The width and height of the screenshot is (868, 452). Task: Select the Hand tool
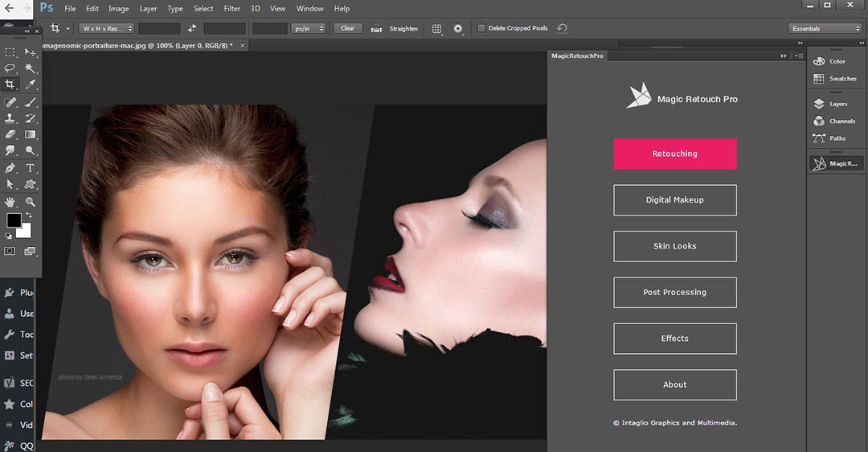tap(10, 202)
